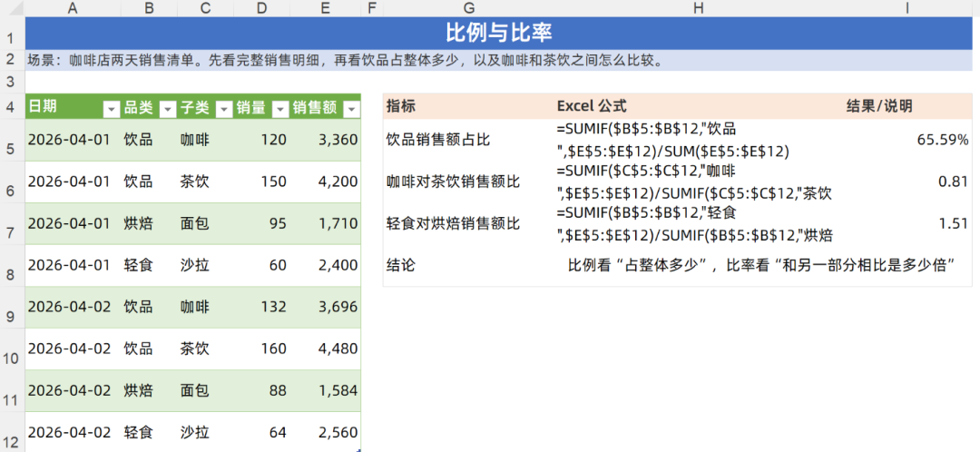Select quantity cell 64
The height and width of the screenshot is (452, 980).
pos(262,432)
